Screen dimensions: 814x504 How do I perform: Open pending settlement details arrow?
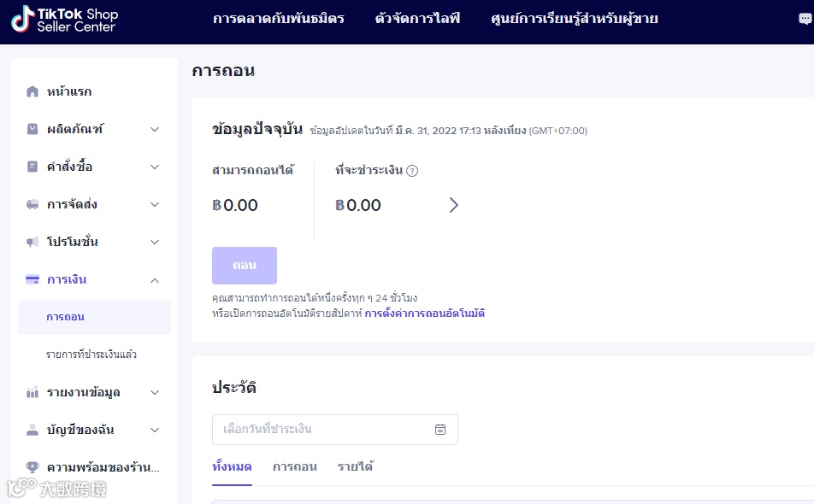(x=454, y=205)
